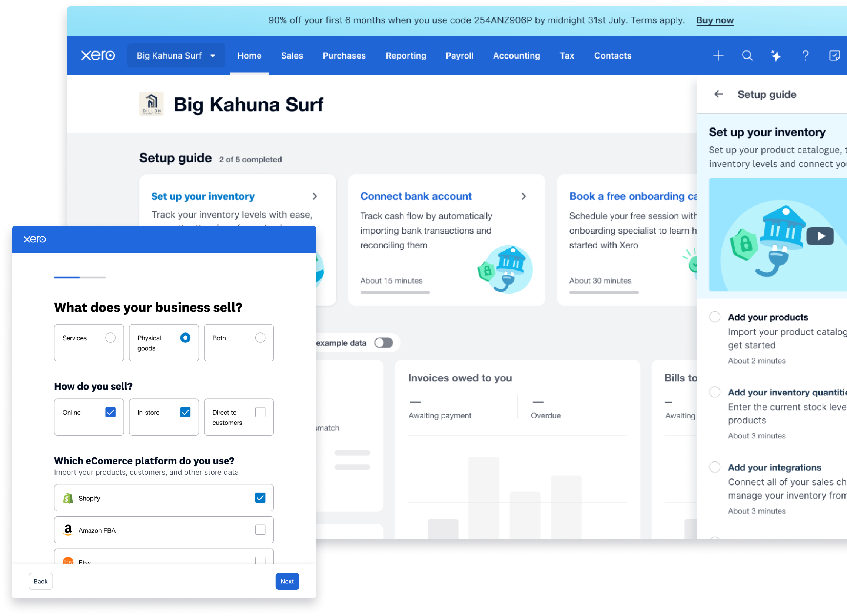Click the Add your products heading

[x=768, y=317]
